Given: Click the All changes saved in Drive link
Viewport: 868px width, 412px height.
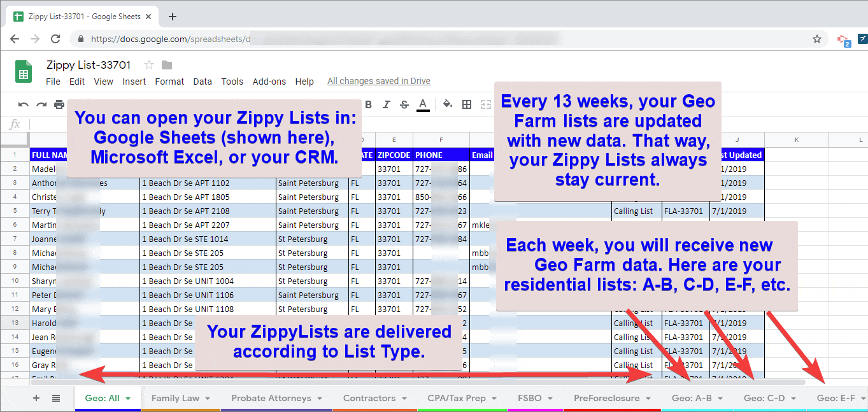Looking at the screenshot, I should pos(379,81).
